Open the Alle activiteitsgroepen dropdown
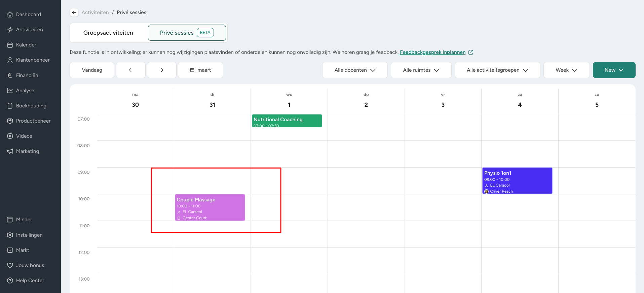Viewport: 644px width, 293px height. [497, 70]
